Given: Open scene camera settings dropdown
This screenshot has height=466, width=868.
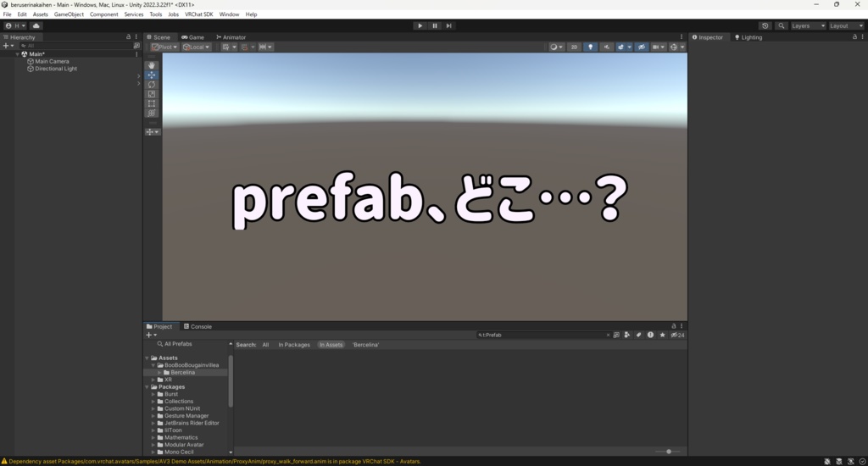Looking at the screenshot, I should pos(658,47).
